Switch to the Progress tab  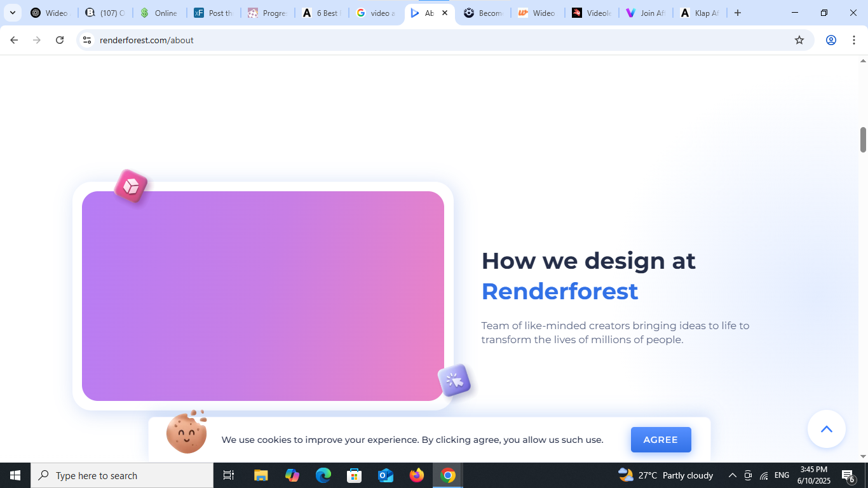[x=268, y=13]
